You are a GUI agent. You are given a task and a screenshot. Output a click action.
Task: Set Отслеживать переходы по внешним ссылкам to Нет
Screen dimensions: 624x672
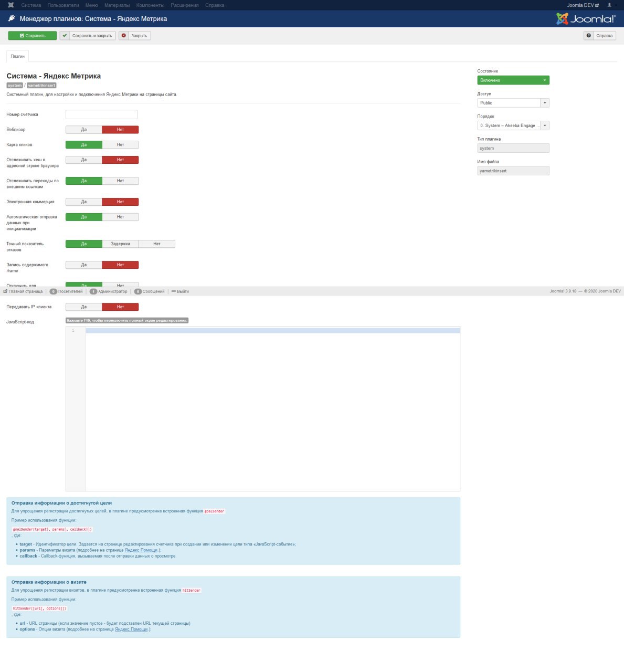coord(120,181)
